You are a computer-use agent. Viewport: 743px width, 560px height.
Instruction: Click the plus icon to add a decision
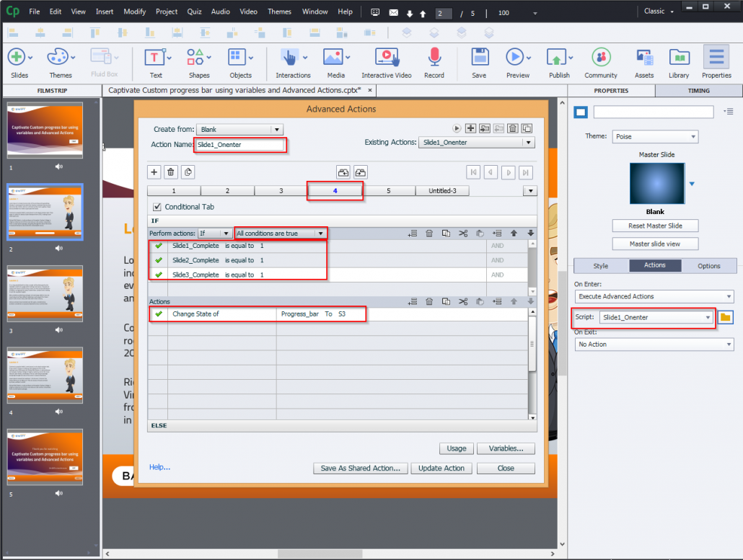pyautogui.click(x=154, y=172)
